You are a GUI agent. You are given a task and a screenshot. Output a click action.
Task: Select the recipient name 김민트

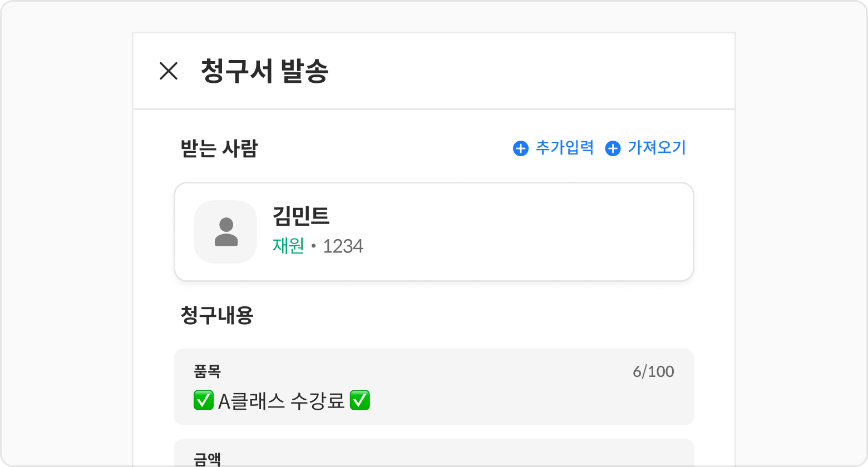[x=301, y=216]
